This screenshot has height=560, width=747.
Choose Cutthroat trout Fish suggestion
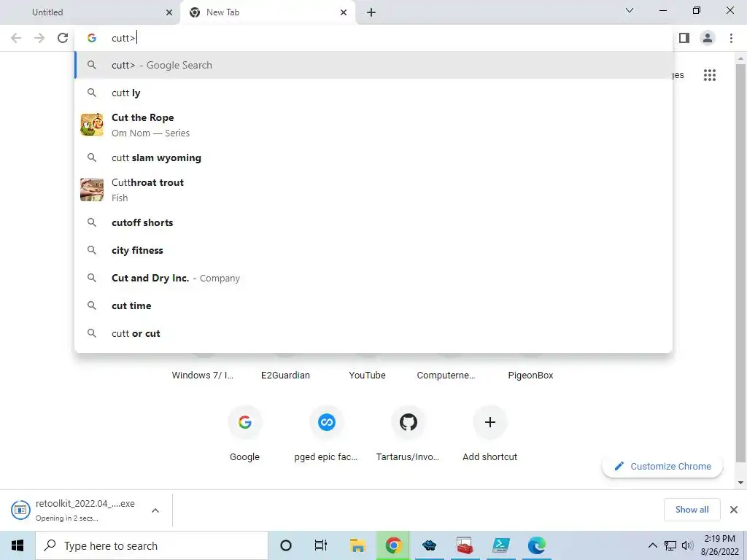coord(373,190)
